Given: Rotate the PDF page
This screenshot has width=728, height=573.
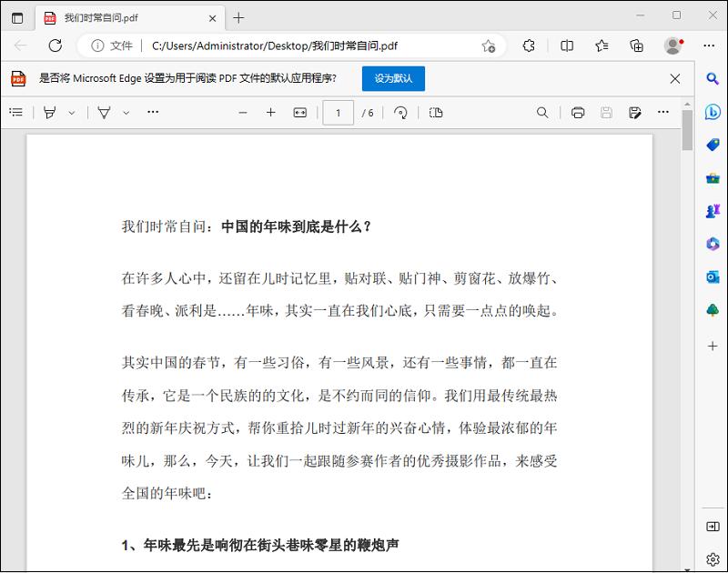Looking at the screenshot, I should [401, 113].
